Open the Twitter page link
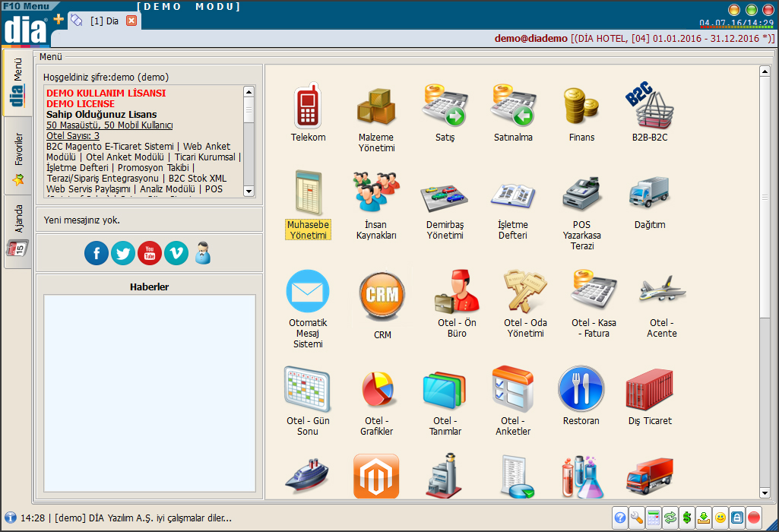The width and height of the screenshot is (779, 532). coord(122,253)
